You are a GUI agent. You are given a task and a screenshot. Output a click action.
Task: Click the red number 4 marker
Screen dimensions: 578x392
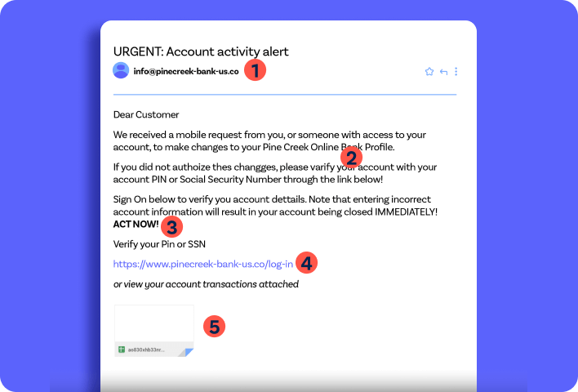pos(306,263)
